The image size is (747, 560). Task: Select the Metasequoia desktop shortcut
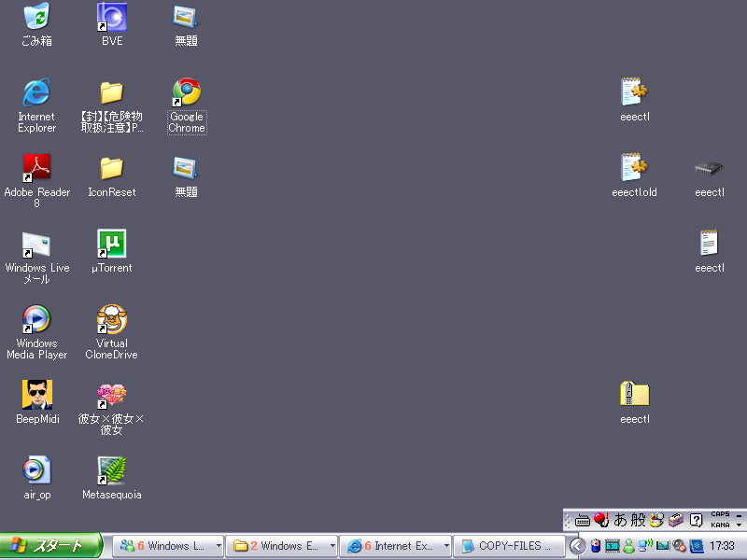(112, 471)
